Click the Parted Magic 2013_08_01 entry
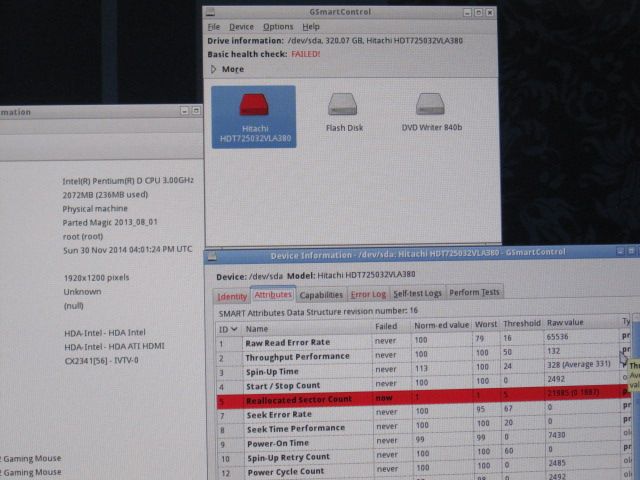The height and width of the screenshot is (480, 640). 110,222
